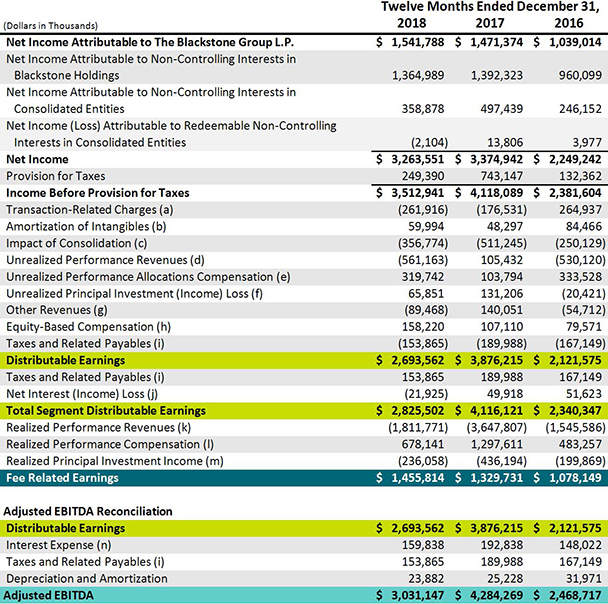Select 'Net Interest (Income) Loss (j)' label
The image size is (608, 604).
coord(82,394)
